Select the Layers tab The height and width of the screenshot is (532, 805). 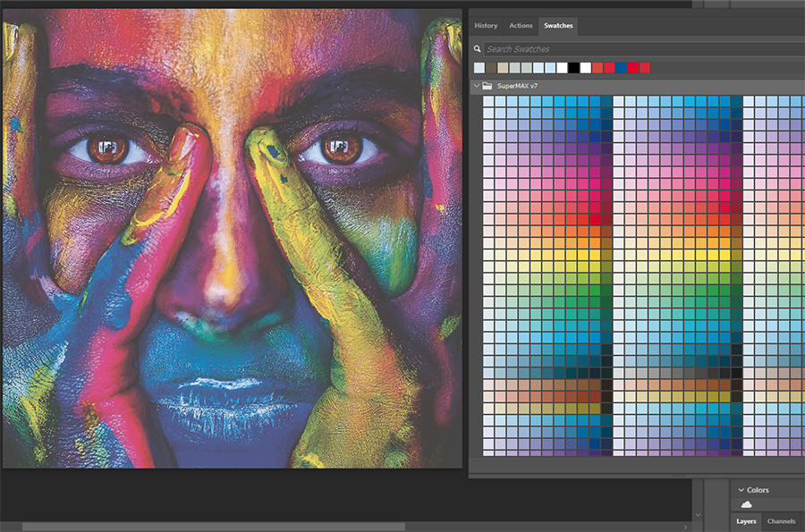pyautogui.click(x=746, y=521)
